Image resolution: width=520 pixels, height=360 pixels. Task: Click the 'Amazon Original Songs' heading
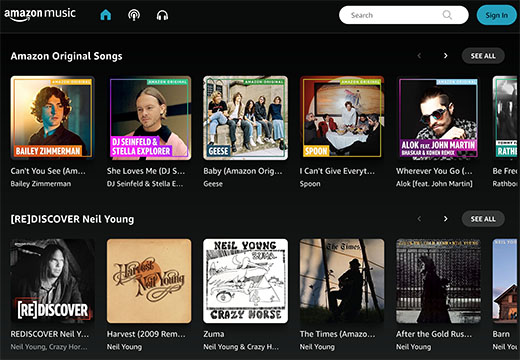click(x=66, y=56)
